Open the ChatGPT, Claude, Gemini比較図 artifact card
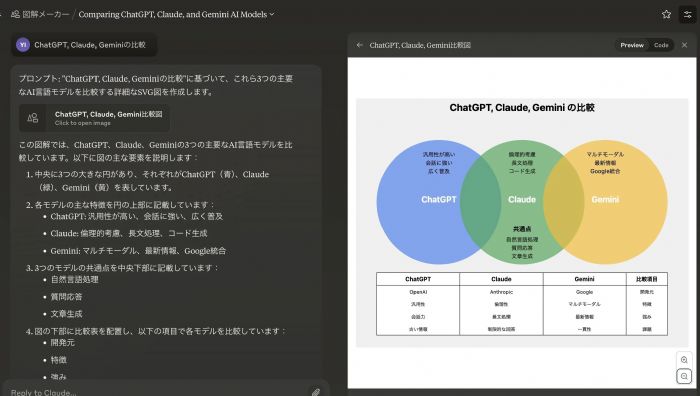The image size is (700, 396). click(x=94, y=118)
